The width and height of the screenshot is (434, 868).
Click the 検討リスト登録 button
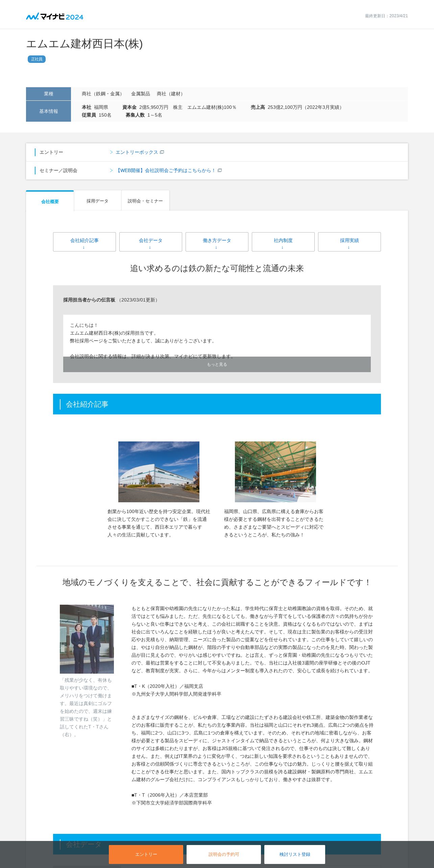pos(295,854)
